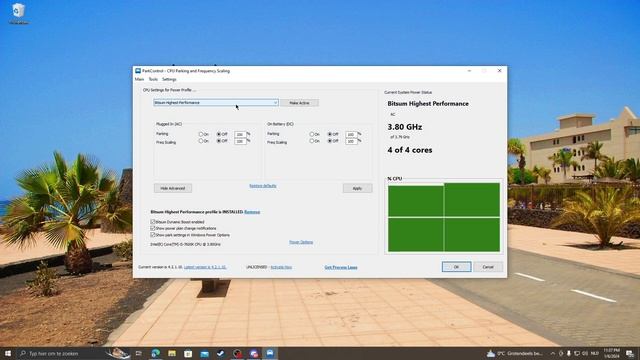
Task: Open the notification center icon
Action: [x=630, y=353]
